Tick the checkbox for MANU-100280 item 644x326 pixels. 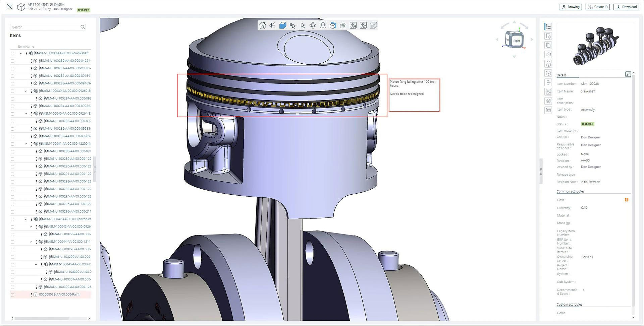point(12,61)
